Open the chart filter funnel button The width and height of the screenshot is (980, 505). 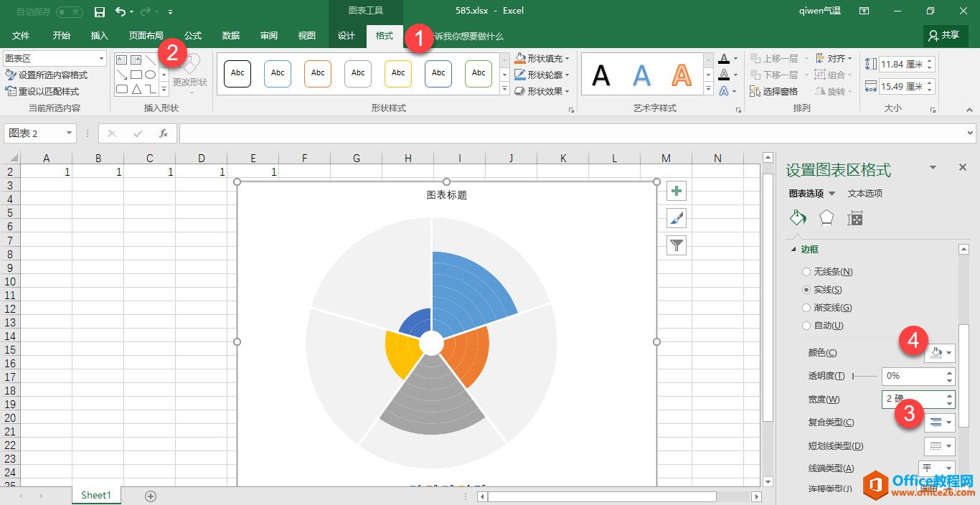click(x=677, y=245)
